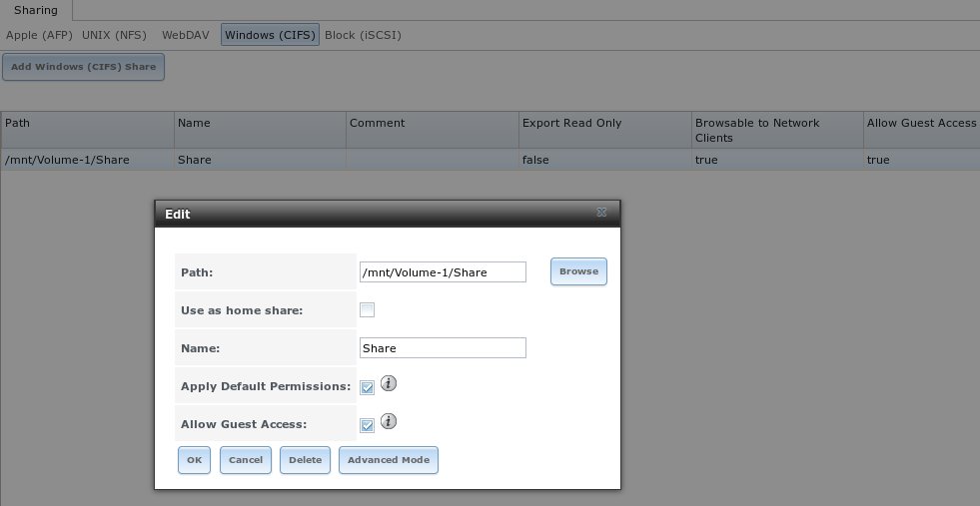Close the Edit dialog with X
This screenshot has width=980, height=506.
(x=601, y=213)
